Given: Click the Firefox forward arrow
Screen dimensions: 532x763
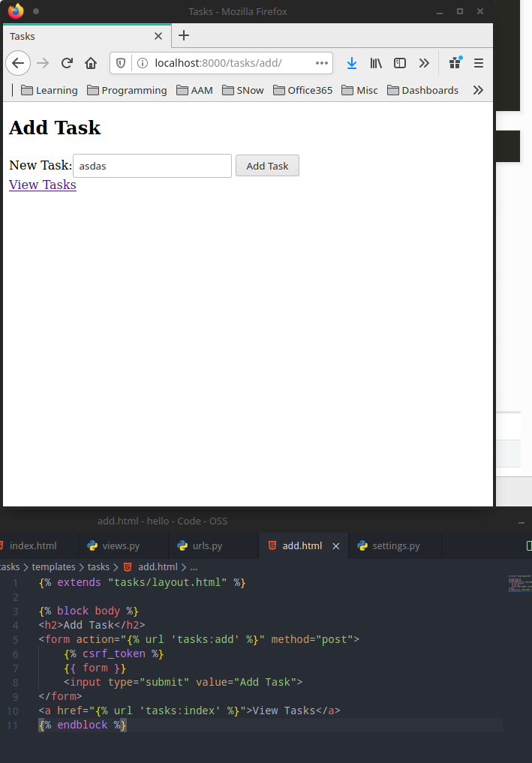Looking at the screenshot, I should point(43,63).
